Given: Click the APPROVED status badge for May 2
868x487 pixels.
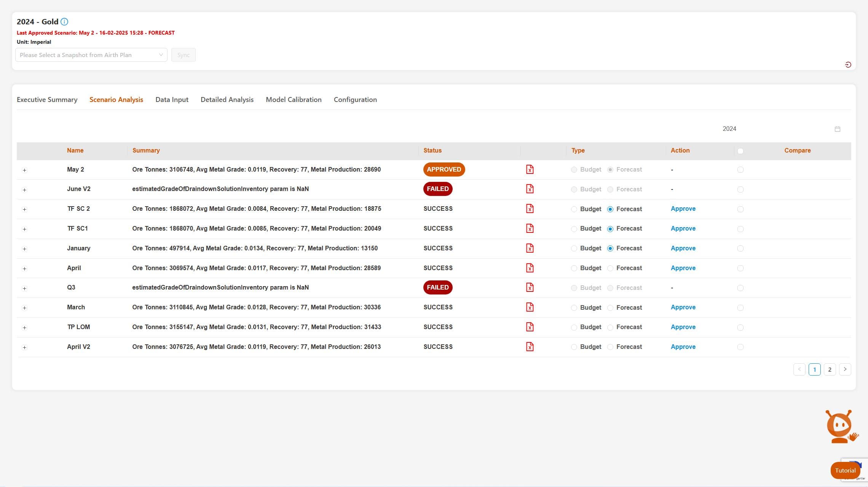Looking at the screenshot, I should 444,169.
